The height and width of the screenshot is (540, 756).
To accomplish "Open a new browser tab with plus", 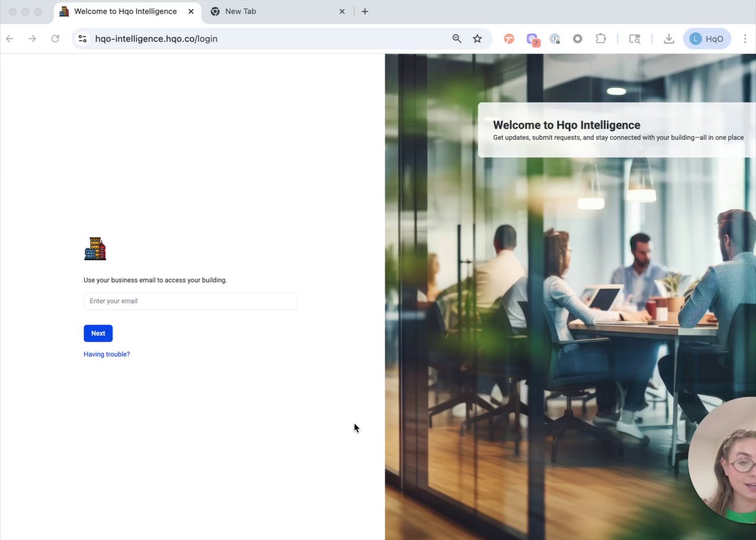I will (365, 11).
